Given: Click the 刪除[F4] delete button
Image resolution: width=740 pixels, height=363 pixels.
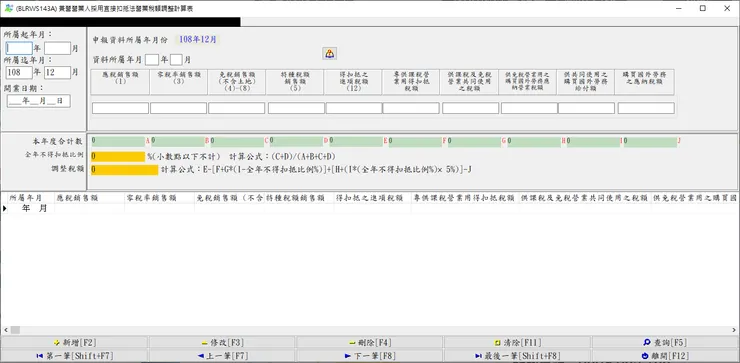Looking at the screenshot, I should [x=370, y=343].
